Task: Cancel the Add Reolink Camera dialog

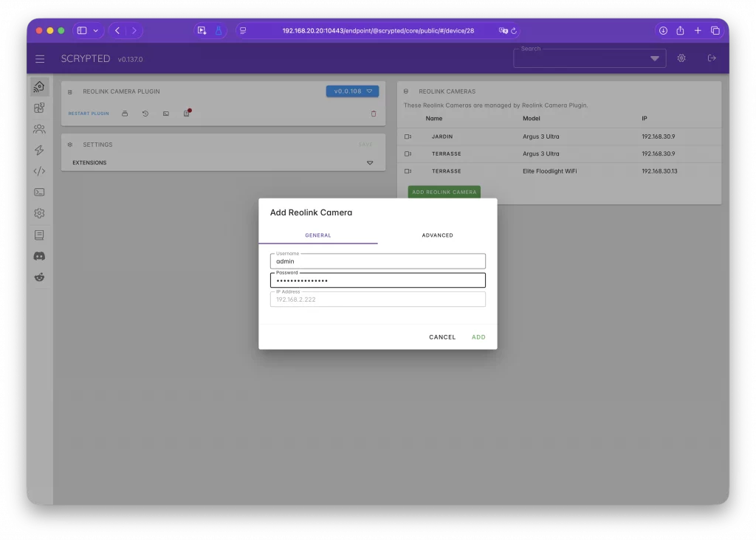Action: pyautogui.click(x=442, y=337)
